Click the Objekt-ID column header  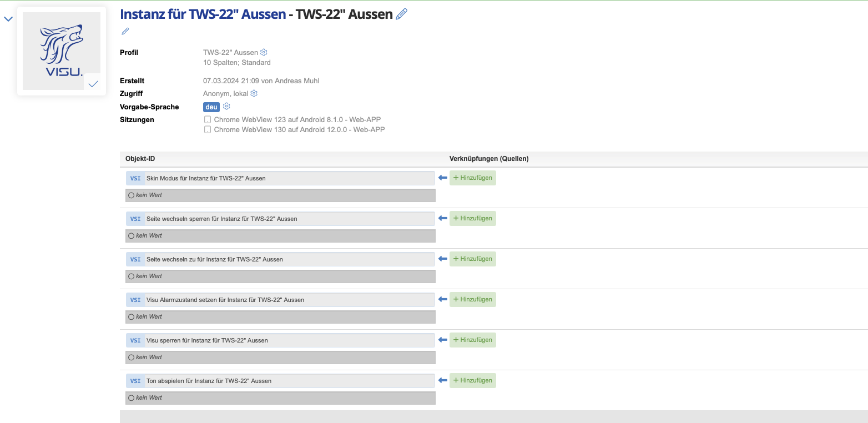click(140, 159)
